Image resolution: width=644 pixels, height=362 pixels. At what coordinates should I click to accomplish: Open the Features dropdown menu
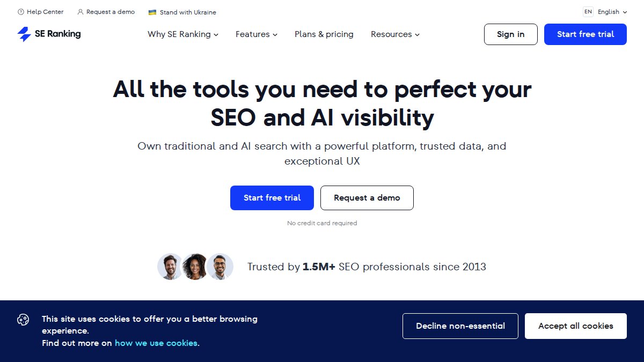[x=256, y=34]
